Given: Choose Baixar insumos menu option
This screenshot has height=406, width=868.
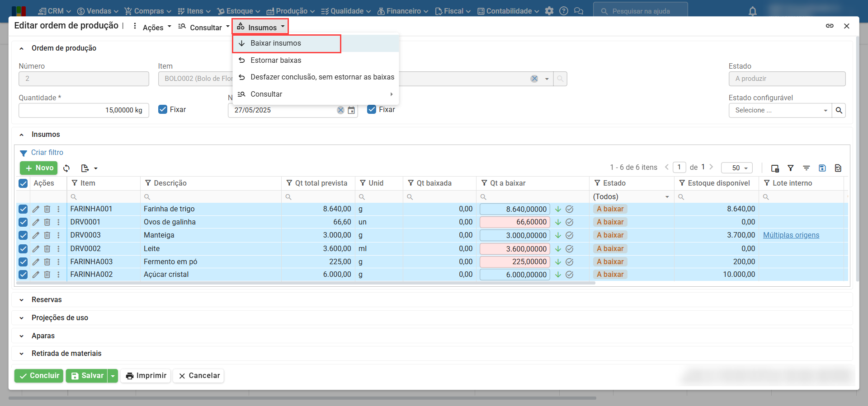Looking at the screenshot, I should [x=276, y=43].
